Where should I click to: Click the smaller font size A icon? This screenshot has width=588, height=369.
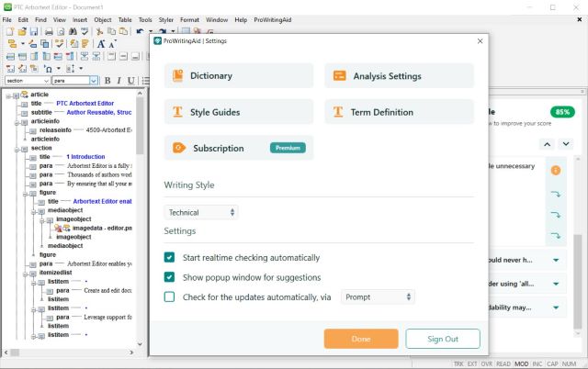coord(112,44)
